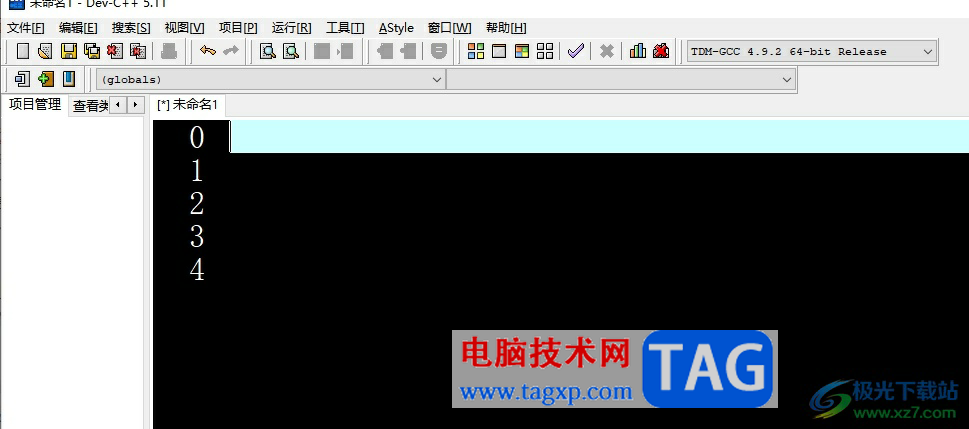Viewport: 969px width, 429px height.
Task: Open the empty function list dropdown
Action: pos(620,80)
